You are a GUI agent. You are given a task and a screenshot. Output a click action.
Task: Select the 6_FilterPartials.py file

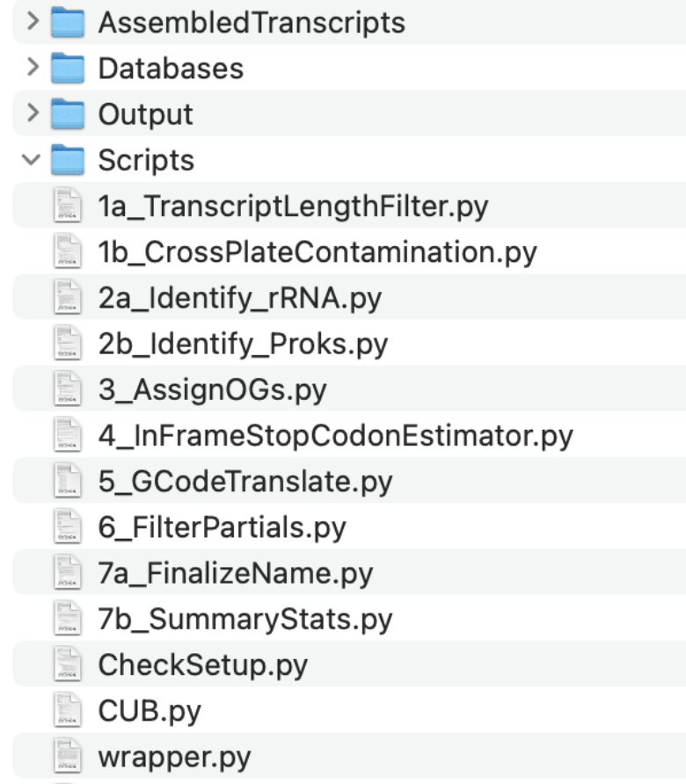pyautogui.click(x=222, y=527)
